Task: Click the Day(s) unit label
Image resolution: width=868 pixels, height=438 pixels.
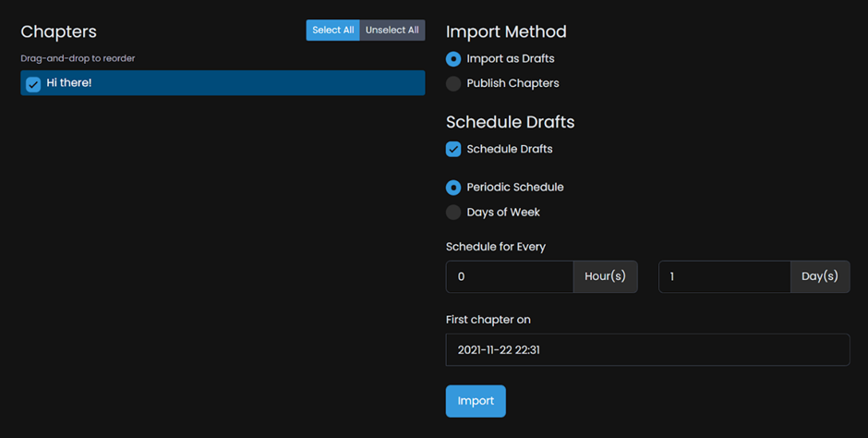Action: click(x=820, y=276)
